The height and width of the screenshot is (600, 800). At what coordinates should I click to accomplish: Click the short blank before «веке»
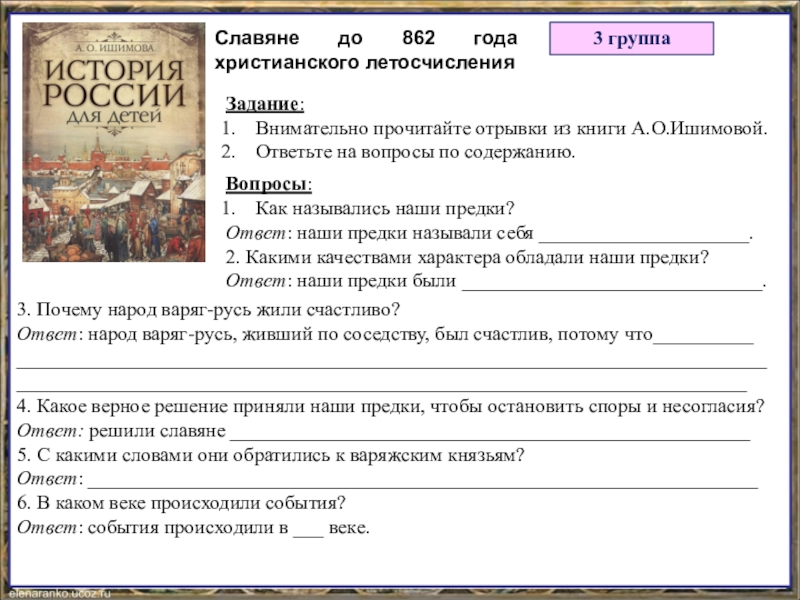[x=307, y=528]
